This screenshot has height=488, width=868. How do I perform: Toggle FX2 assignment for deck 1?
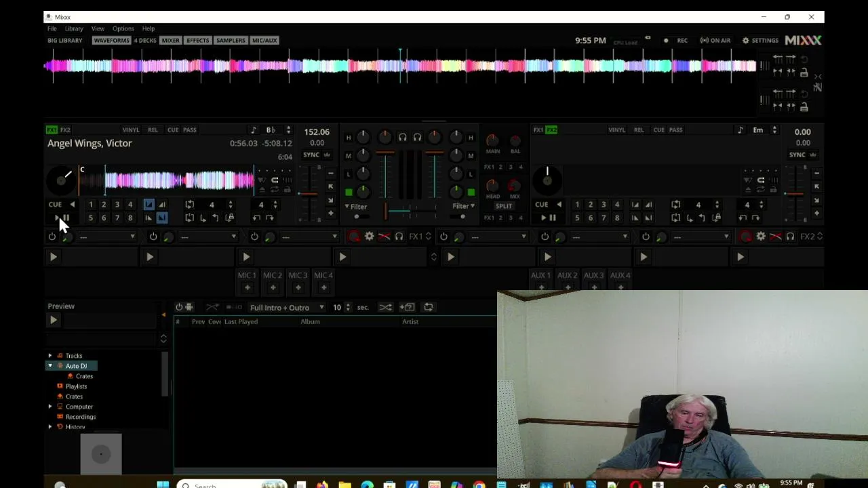coord(65,129)
